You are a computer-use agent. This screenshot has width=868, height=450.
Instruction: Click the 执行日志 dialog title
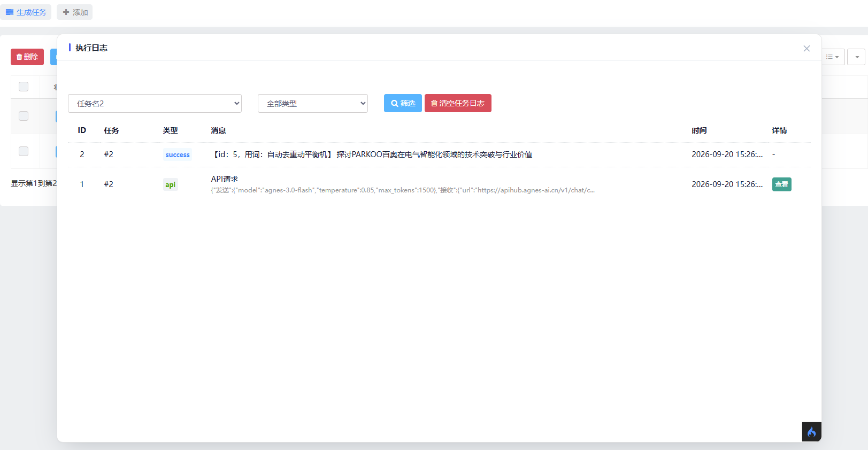[x=91, y=48]
